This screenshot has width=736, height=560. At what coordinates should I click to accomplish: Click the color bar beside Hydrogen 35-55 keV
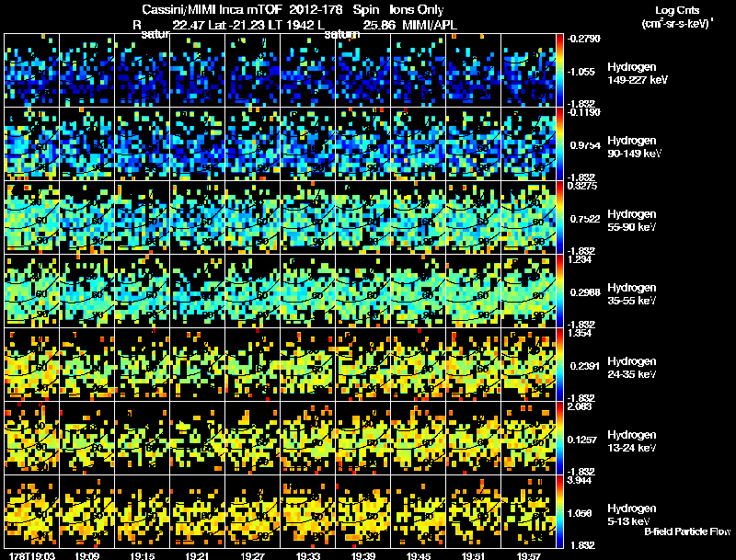[x=559, y=291]
